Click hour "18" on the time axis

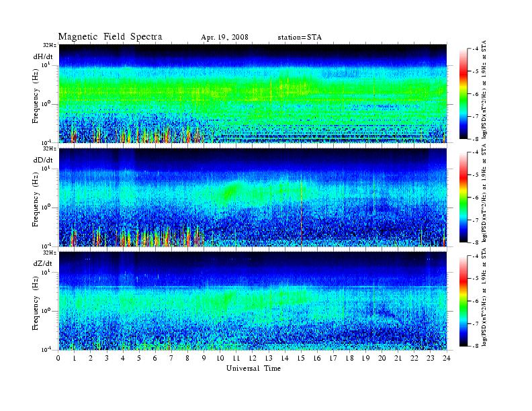[350, 358]
